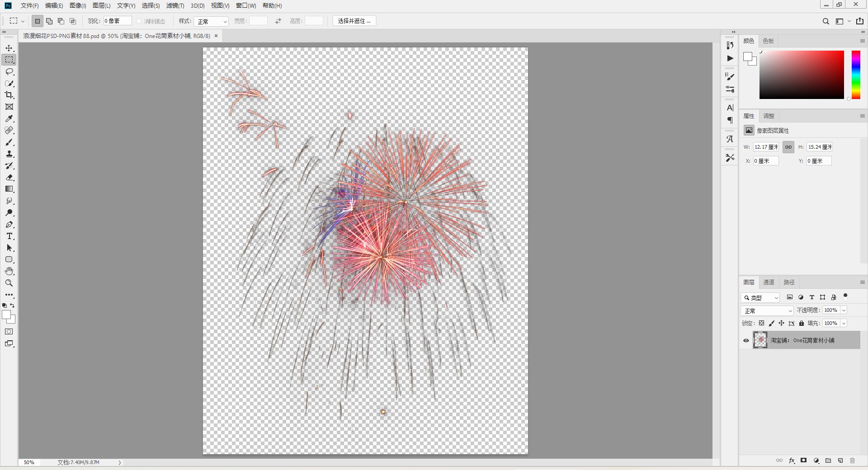
Task: Expand the 不透明度 opacity dropdown
Action: coord(844,310)
